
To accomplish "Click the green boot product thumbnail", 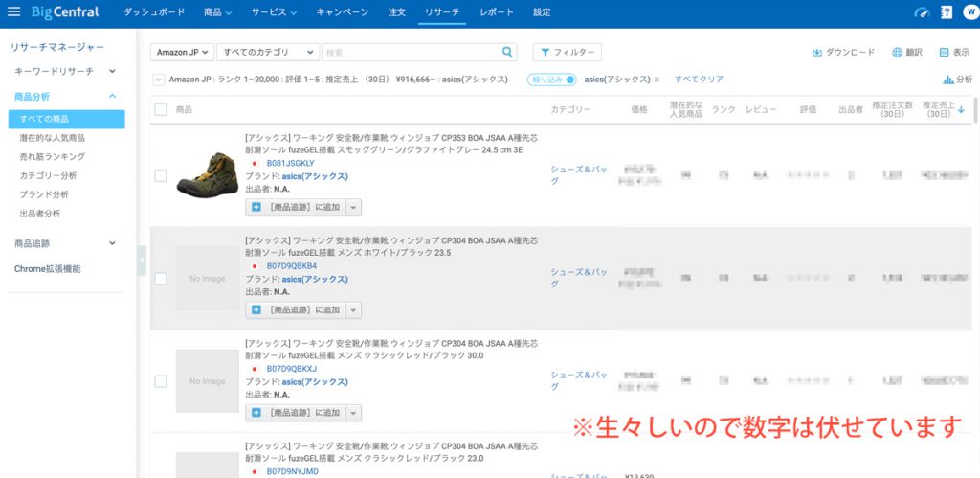I will [207, 174].
